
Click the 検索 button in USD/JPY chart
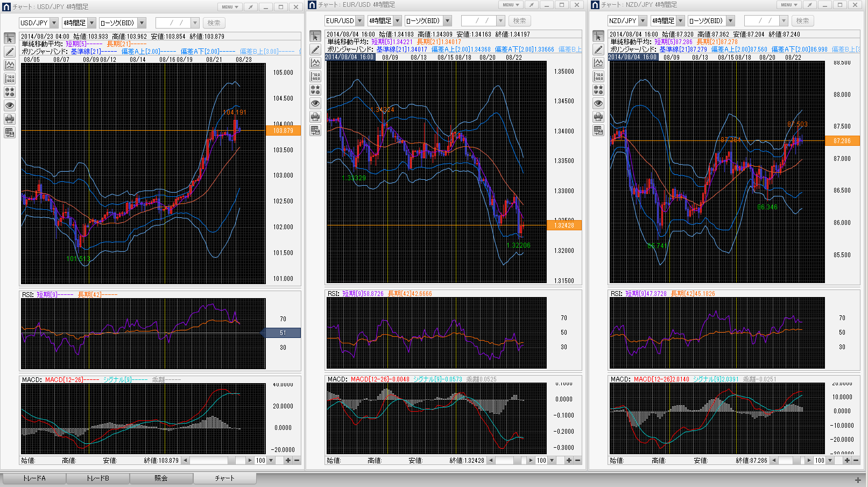(x=214, y=23)
